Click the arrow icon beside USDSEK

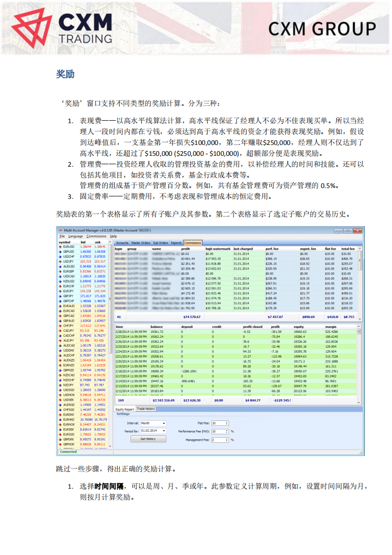(60, 400)
